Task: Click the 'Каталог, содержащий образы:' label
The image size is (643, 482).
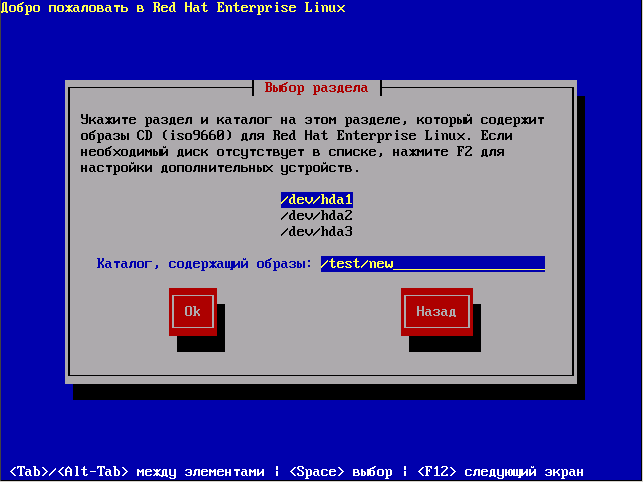Action: 204,264
